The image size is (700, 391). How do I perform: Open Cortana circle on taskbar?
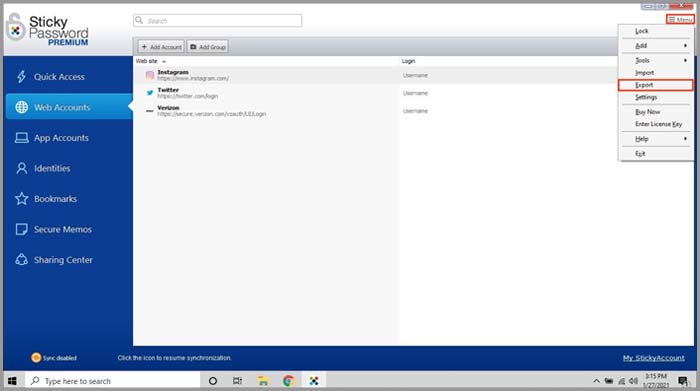coord(213,381)
